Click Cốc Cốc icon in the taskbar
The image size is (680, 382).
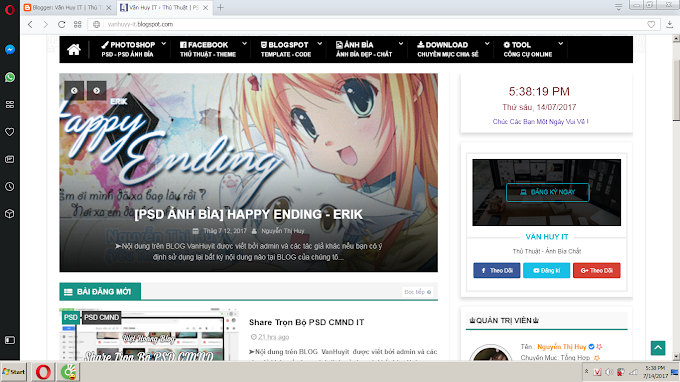pyautogui.click(x=69, y=372)
